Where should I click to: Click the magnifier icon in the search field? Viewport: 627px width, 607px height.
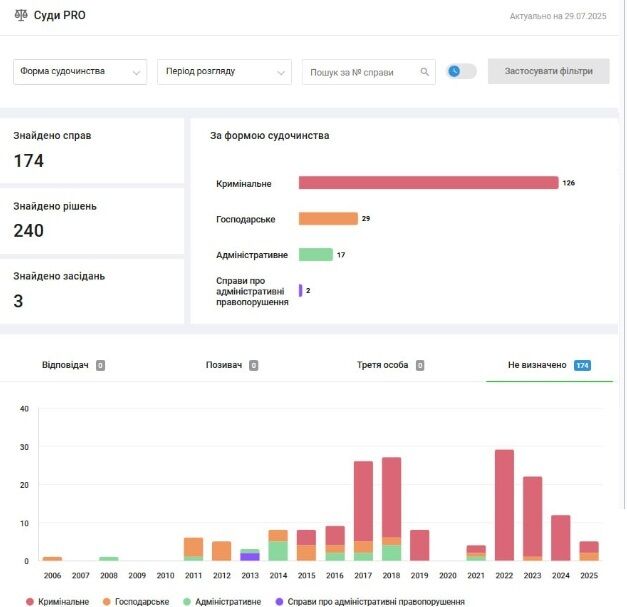[x=424, y=72]
